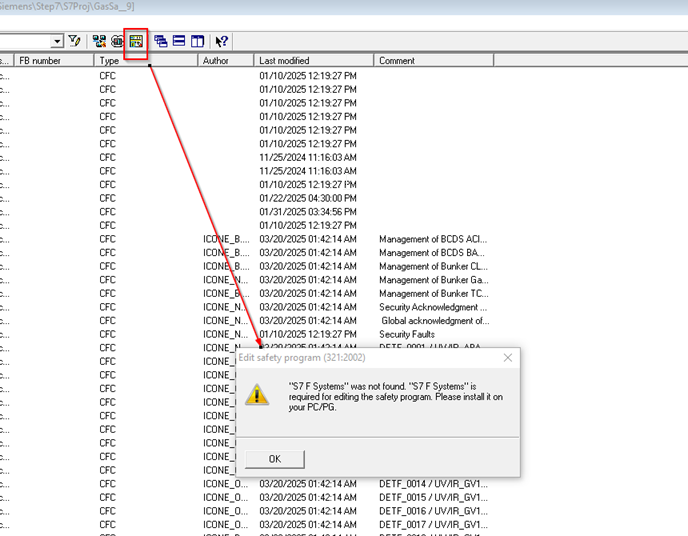Select the 'Security Faults' comment cell
Image resolution: width=688 pixels, height=536 pixels.
[x=407, y=334]
